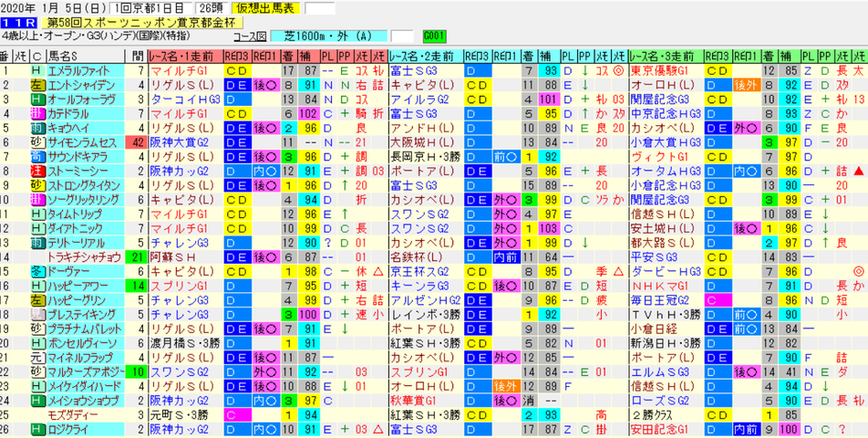Open the 東京優駿G1 race cell
This screenshot has height=438, width=868.
pos(666,71)
